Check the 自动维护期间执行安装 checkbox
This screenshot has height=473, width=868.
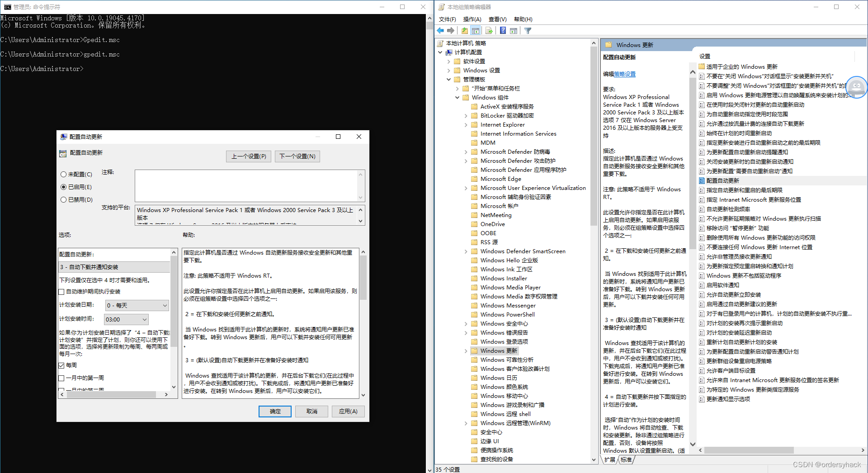[62, 291]
